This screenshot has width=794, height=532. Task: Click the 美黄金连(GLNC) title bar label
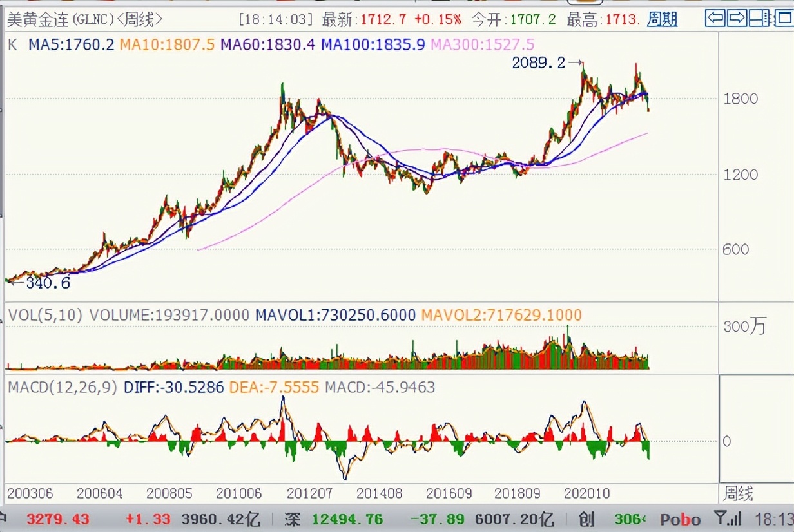pos(58,19)
